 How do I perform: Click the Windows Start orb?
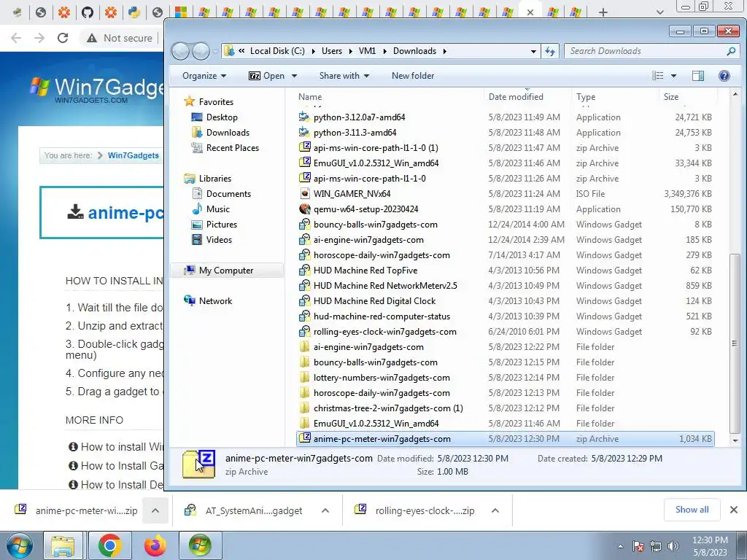(19, 545)
